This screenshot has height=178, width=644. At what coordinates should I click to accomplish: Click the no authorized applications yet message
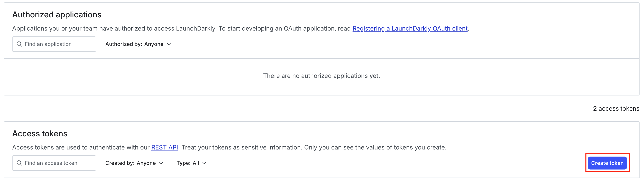(x=321, y=76)
